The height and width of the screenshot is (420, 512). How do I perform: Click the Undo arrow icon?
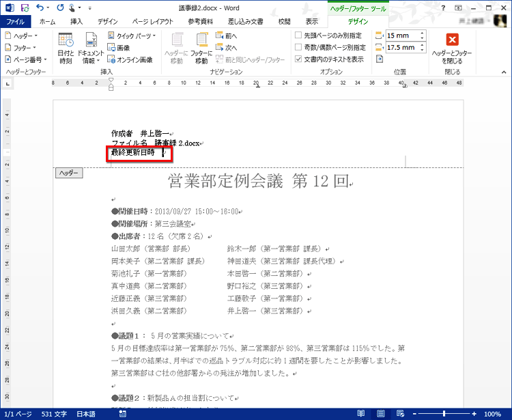pos(40,8)
